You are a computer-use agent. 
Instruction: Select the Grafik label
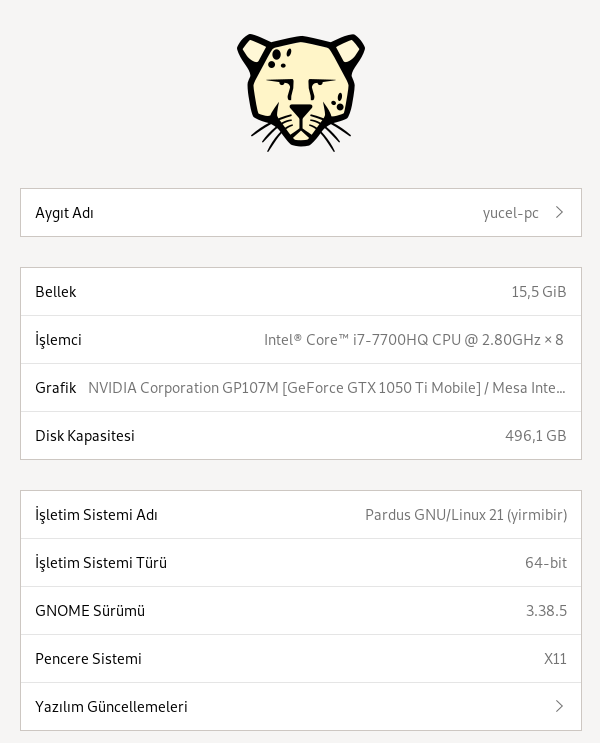pyautogui.click(x=55, y=388)
